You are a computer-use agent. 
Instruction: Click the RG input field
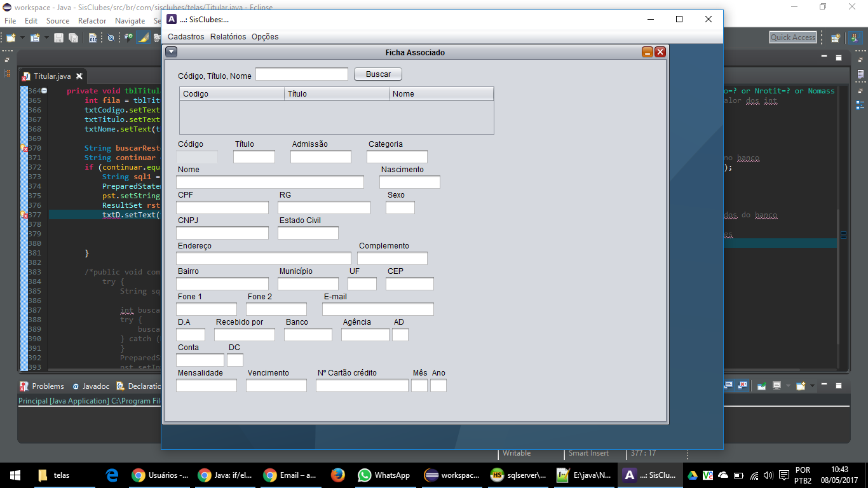(x=324, y=208)
